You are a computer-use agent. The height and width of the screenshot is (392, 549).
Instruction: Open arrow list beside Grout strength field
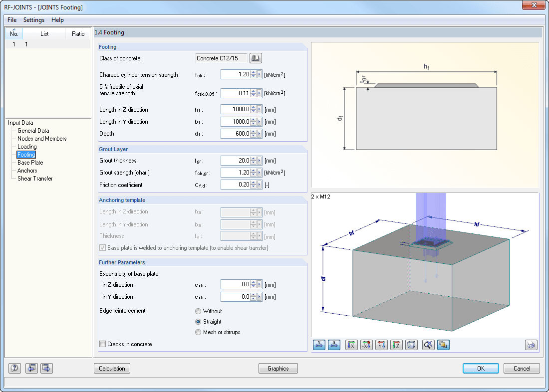click(x=260, y=172)
